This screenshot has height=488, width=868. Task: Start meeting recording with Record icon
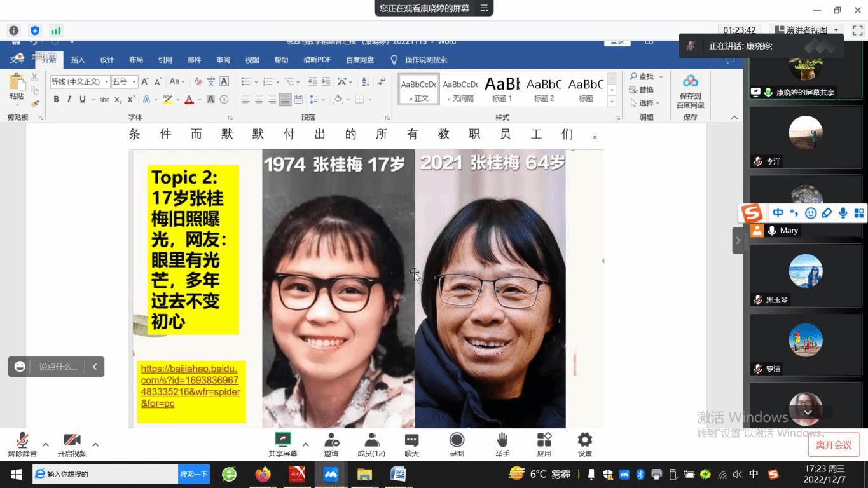tap(457, 440)
